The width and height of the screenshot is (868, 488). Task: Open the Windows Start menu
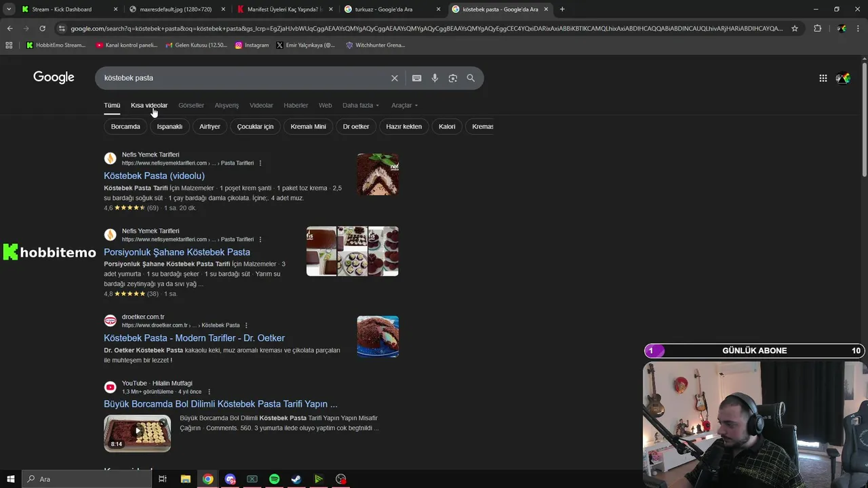(11, 479)
